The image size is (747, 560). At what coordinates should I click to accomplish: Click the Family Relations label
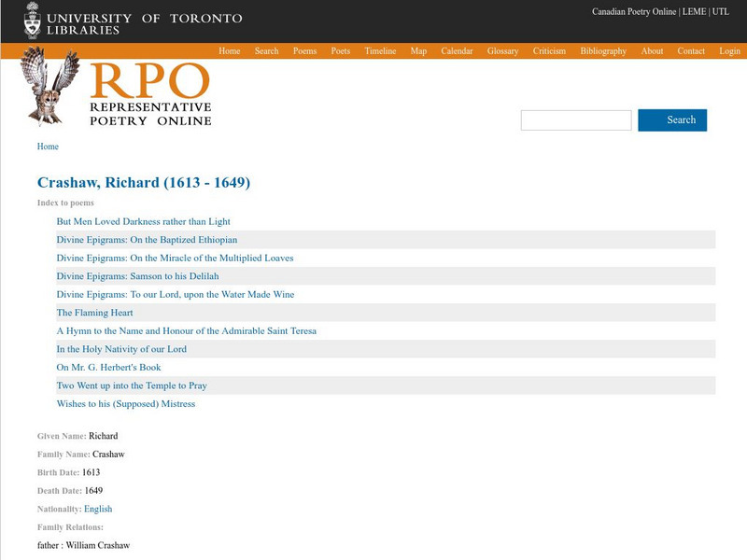click(70, 527)
